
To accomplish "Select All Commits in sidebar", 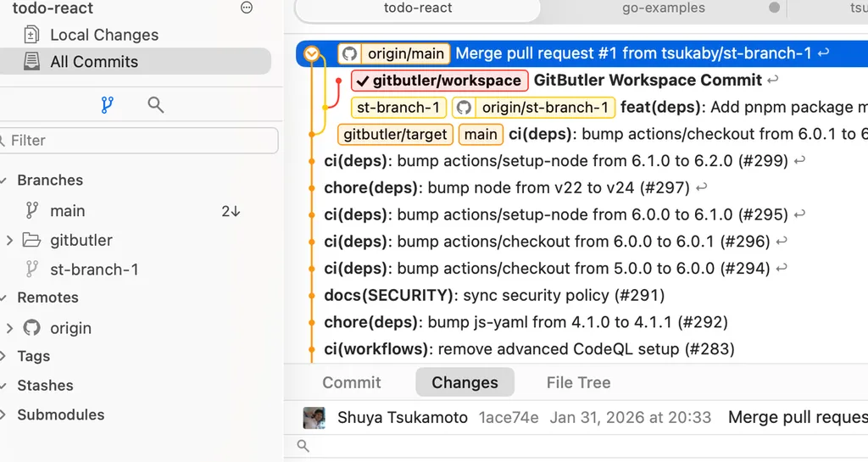I will coord(93,62).
